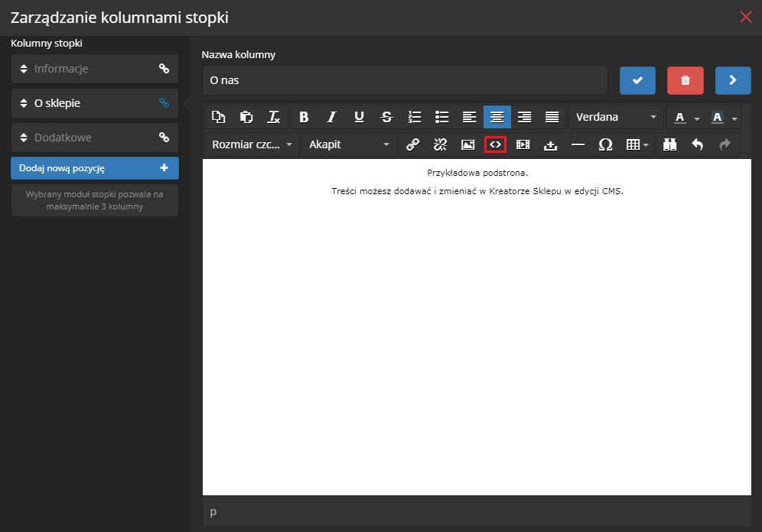The image size is (762, 532).
Task: Select the O sklepie footer column
Action: coord(95,103)
